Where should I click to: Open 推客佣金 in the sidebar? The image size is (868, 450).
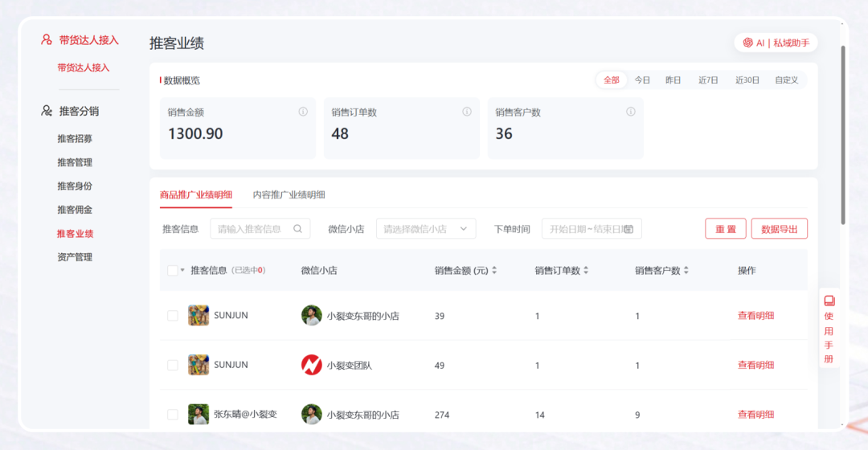click(x=75, y=210)
